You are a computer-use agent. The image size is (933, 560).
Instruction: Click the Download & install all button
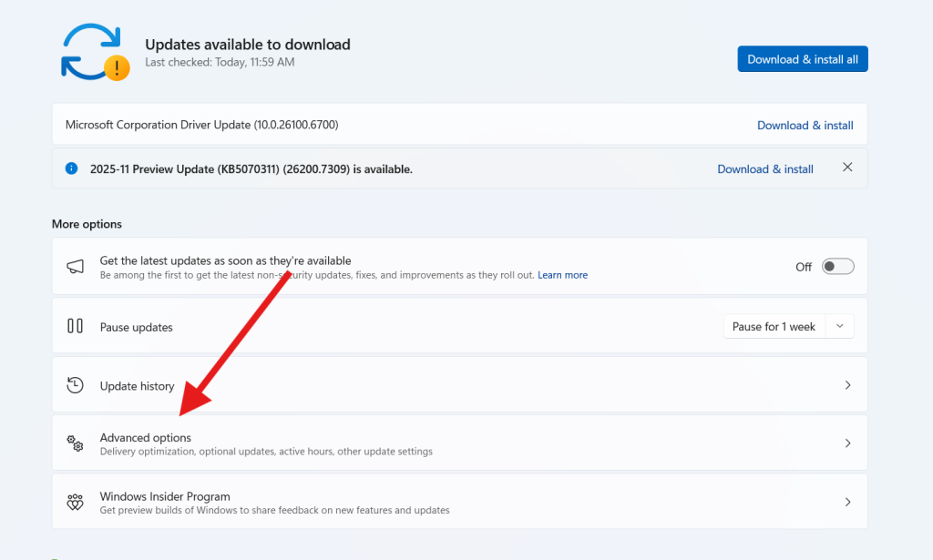coord(803,59)
